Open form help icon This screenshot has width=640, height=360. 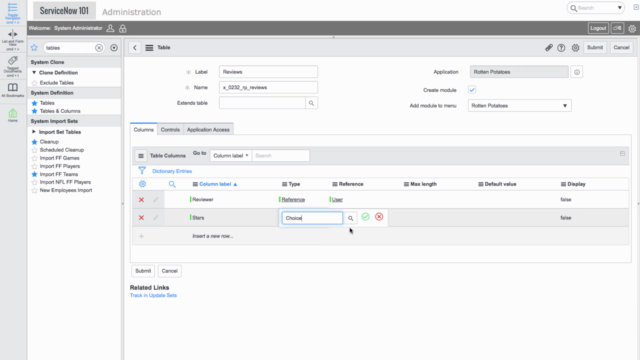561,48
